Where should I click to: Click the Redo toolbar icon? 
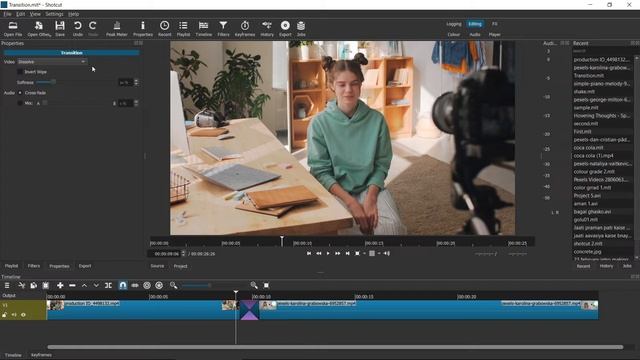[x=93, y=29]
